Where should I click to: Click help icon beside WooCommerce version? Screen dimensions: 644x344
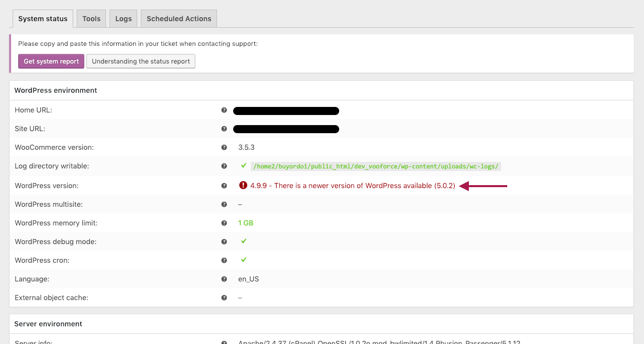coord(224,147)
